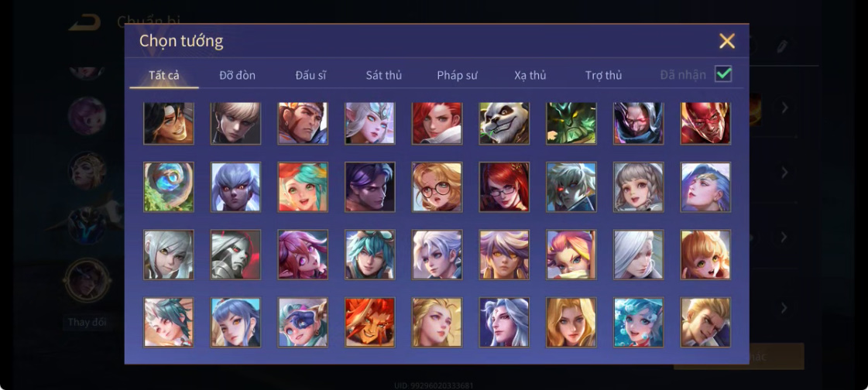Close the Chọn tướng dialog
Image resolution: width=868 pixels, height=390 pixels.
pos(727,41)
